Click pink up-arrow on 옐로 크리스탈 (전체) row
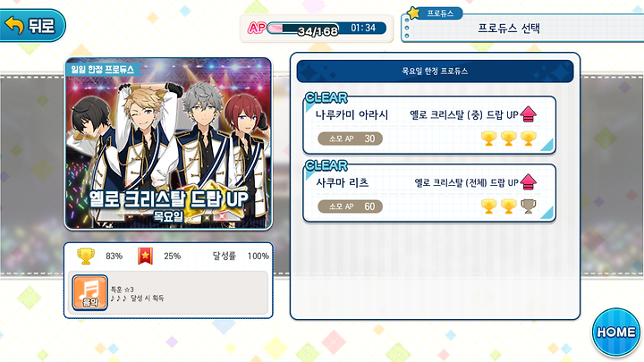This screenshot has height=362, width=644. (x=529, y=181)
